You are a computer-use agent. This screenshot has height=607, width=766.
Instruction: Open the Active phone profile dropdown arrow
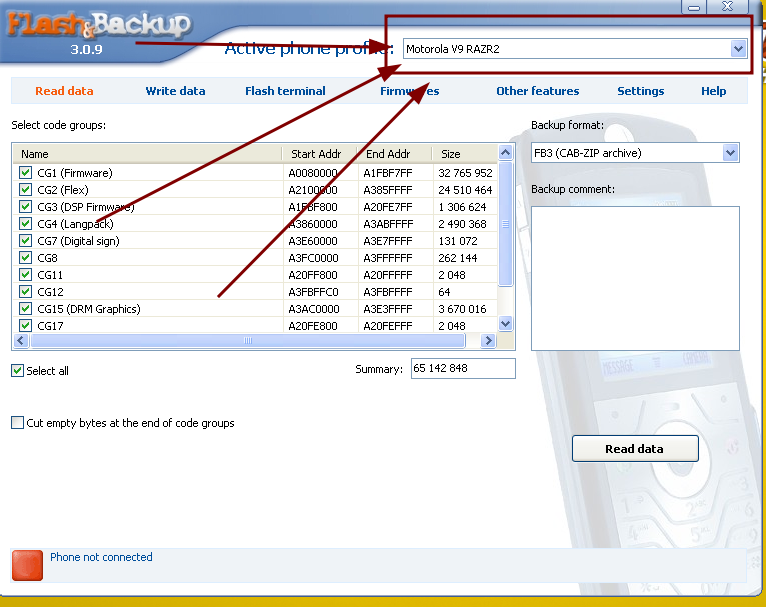click(x=738, y=49)
